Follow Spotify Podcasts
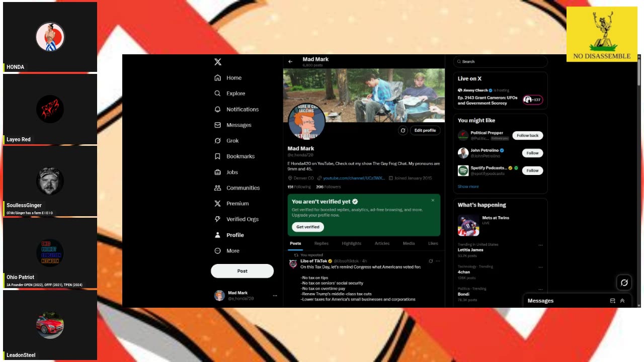644x362 pixels. click(532, 170)
